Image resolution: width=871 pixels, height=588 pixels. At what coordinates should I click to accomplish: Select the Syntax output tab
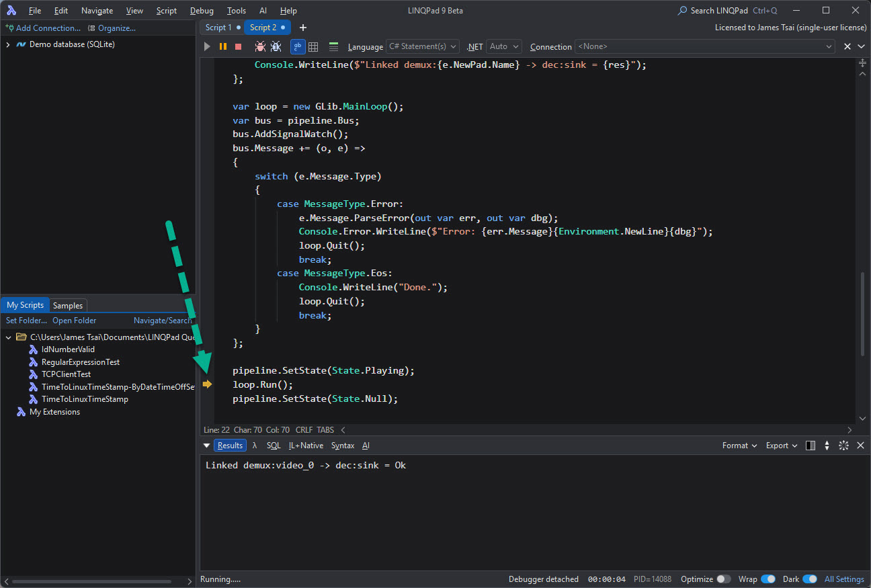click(x=343, y=446)
